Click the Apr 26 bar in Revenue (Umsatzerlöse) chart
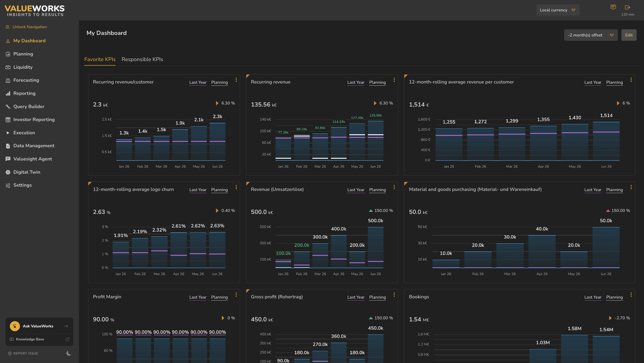 click(x=339, y=251)
